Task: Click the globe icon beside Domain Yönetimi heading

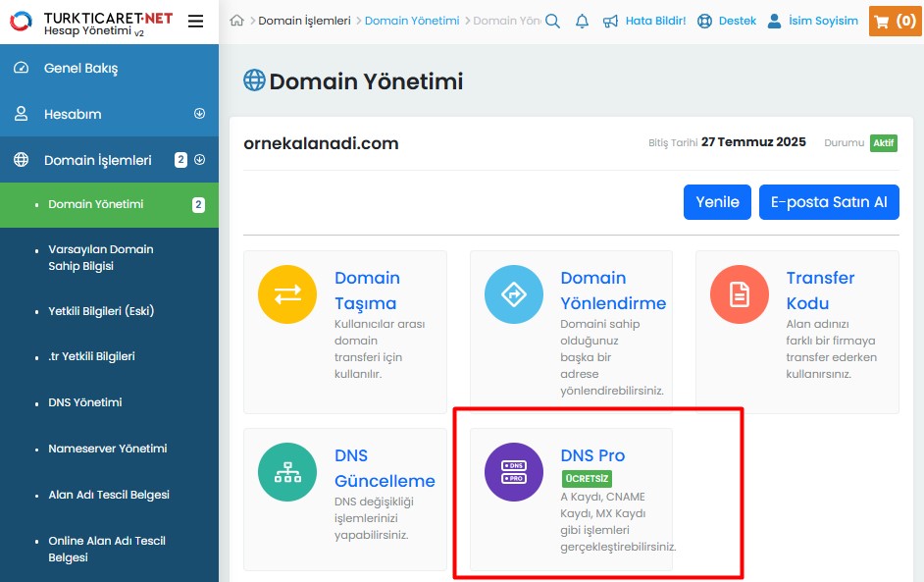Action: 254,80
